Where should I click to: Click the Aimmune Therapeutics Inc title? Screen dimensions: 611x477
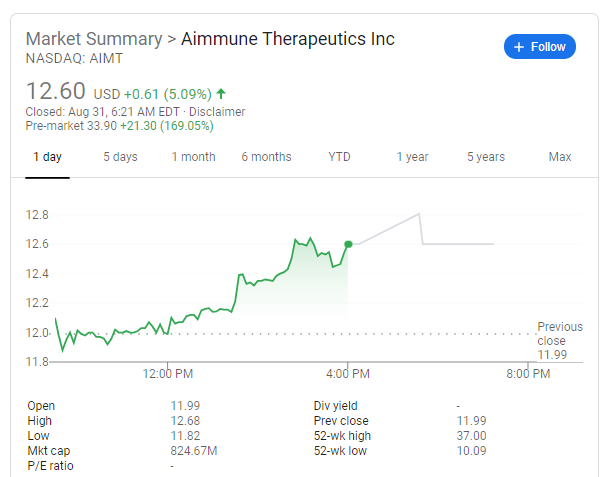(x=288, y=39)
